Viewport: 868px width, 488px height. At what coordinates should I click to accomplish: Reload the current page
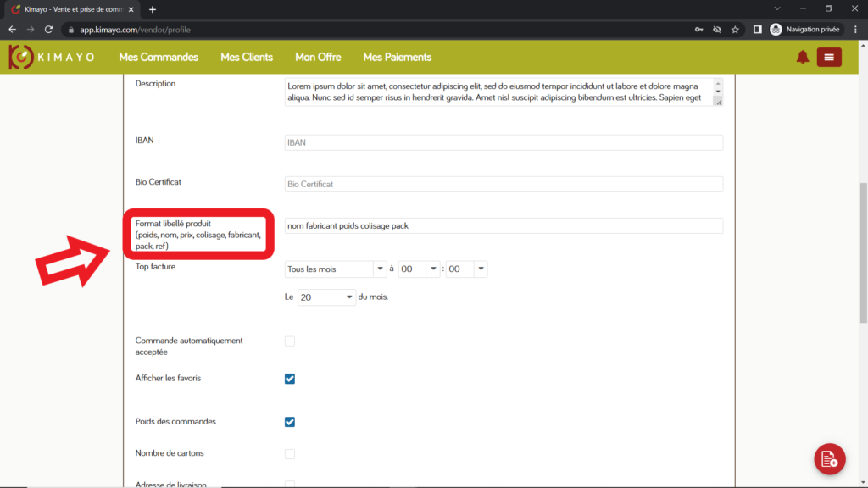coord(48,30)
